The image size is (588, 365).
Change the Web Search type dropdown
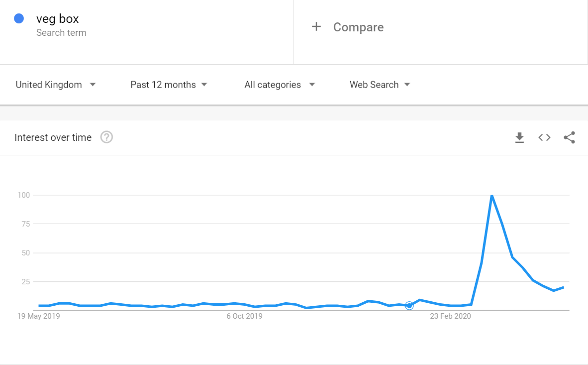[x=380, y=85]
